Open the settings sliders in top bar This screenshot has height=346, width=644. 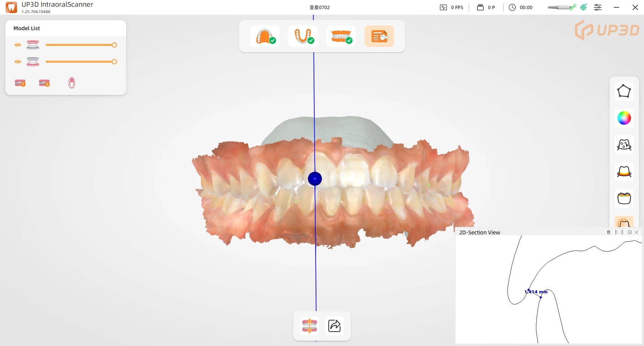(598, 7)
